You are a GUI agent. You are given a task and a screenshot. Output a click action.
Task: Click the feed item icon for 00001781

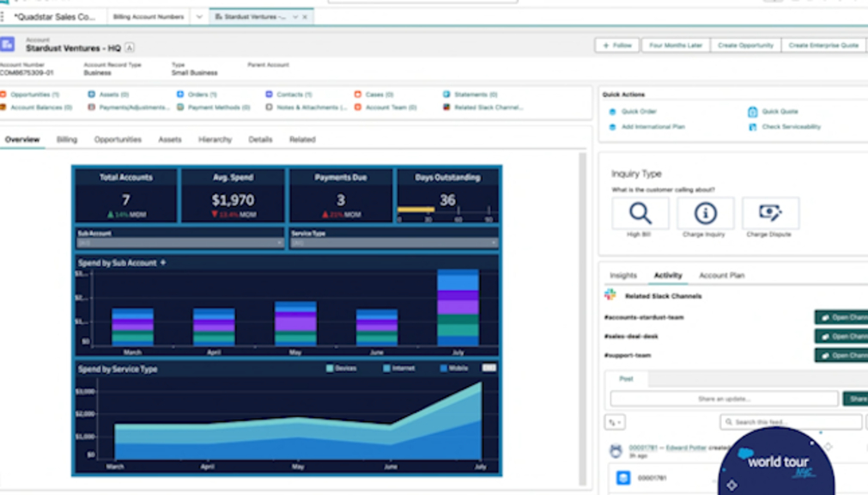[623, 478]
